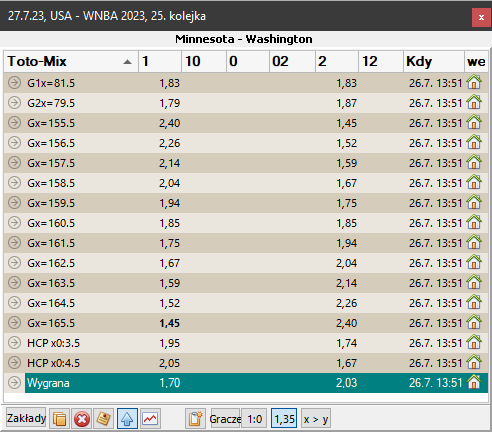
Task: Click the we column header
Action: click(x=476, y=61)
